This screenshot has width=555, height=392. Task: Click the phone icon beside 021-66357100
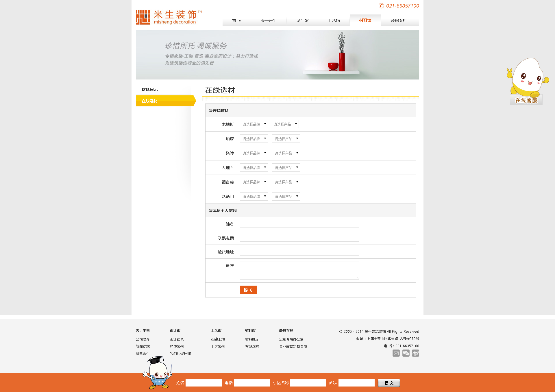tap(381, 6)
